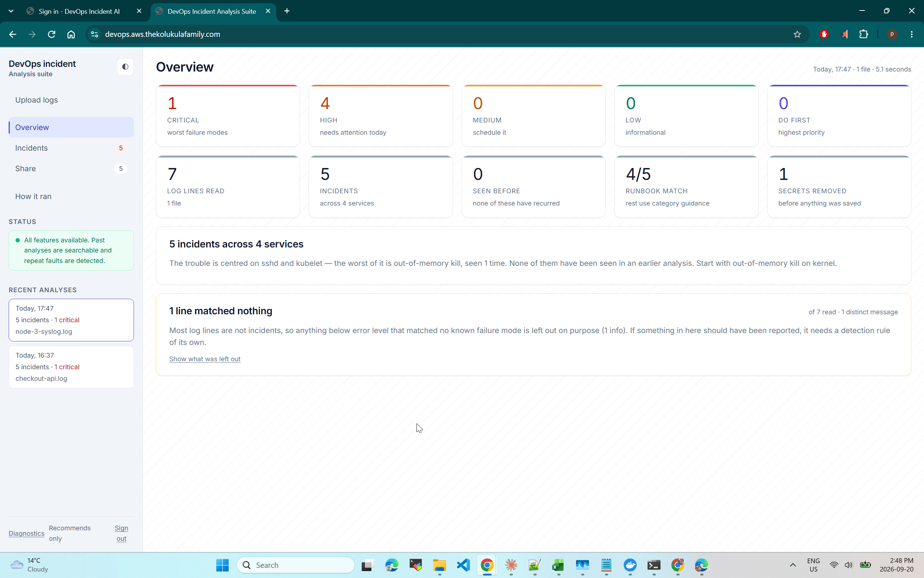This screenshot has height=578, width=924.
Task: Open volume control in system tray
Action: [849, 565]
